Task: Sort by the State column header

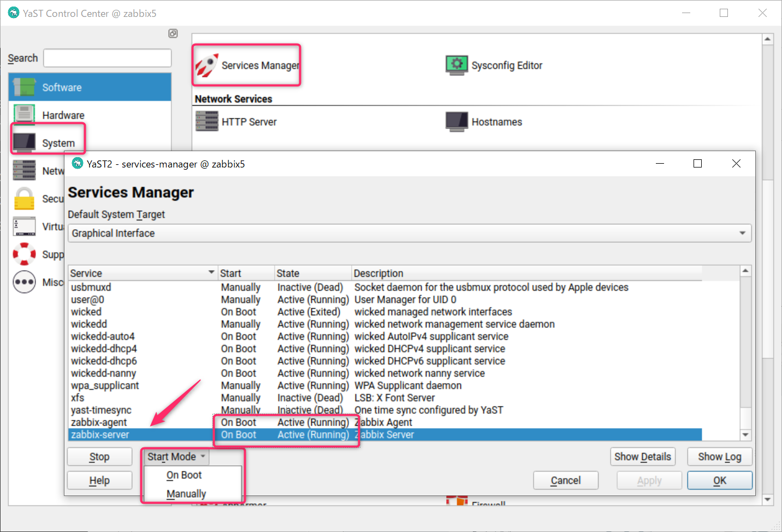Action: click(313, 273)
